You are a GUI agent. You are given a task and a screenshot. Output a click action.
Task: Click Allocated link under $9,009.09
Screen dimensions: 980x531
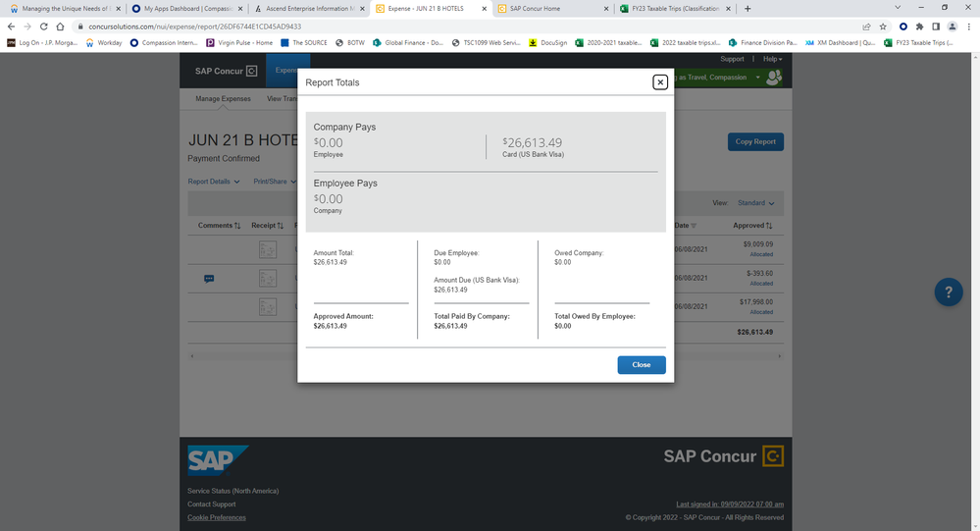(x=761, y=254)
